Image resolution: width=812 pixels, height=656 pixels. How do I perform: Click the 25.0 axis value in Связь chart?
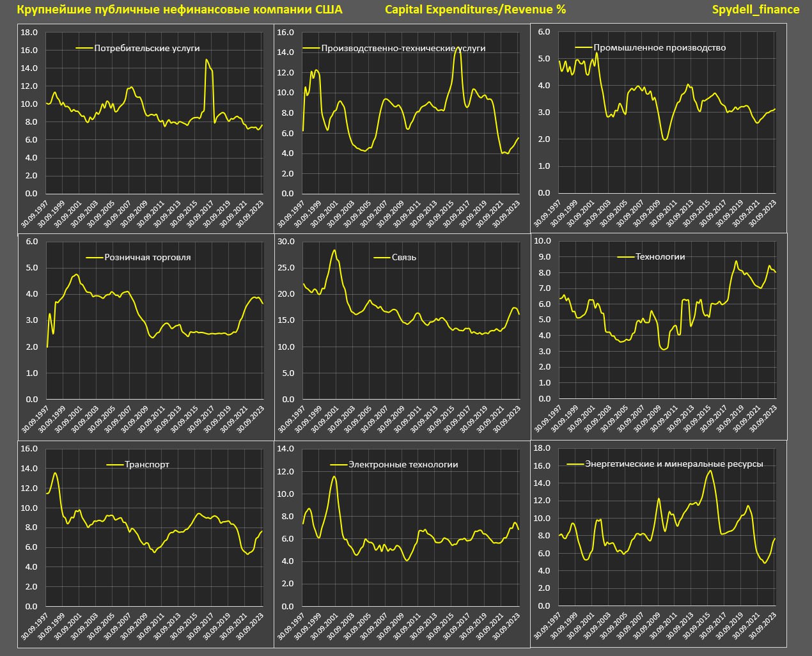coord(286,268)
